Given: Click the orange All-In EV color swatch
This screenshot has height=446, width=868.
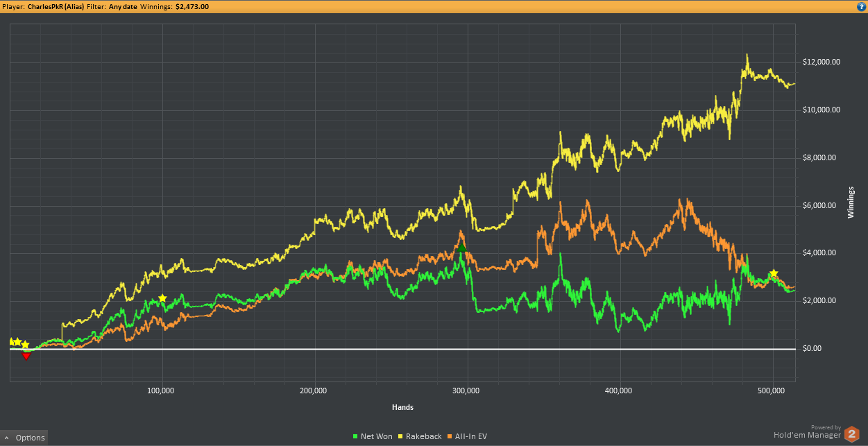Looking at the screenshot, I should tap(450, 436).
